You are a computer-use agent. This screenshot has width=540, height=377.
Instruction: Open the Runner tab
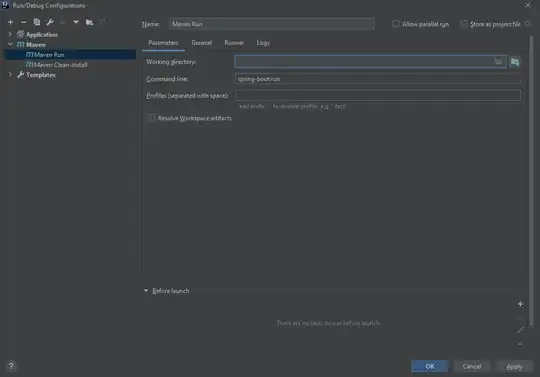(x=234, y=43)
